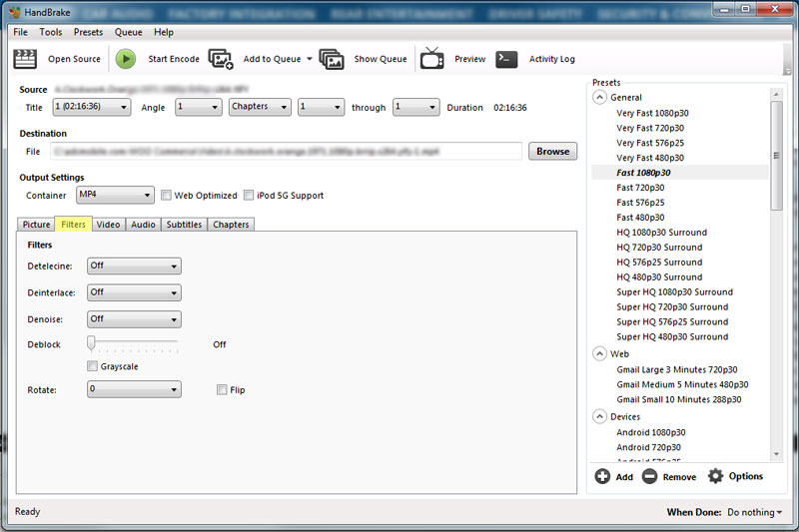
Task: Toggle the Flip checkbox
Action: click(222, 389)
